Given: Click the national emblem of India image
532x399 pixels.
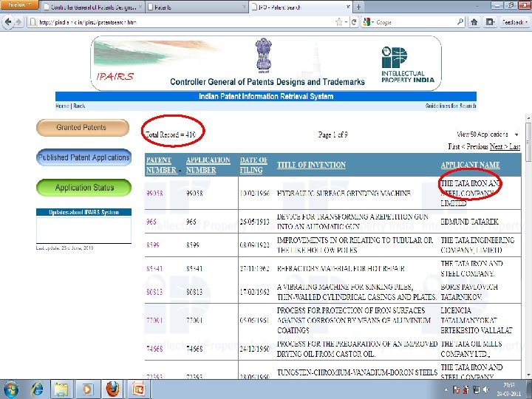Looking at the screenshot, I should [264, 55].
